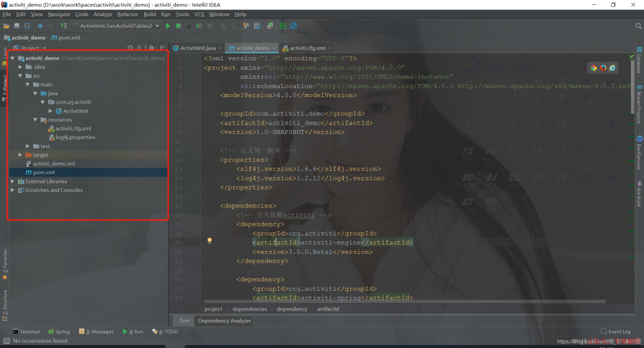Navigate back with the blue arrow

40,26
